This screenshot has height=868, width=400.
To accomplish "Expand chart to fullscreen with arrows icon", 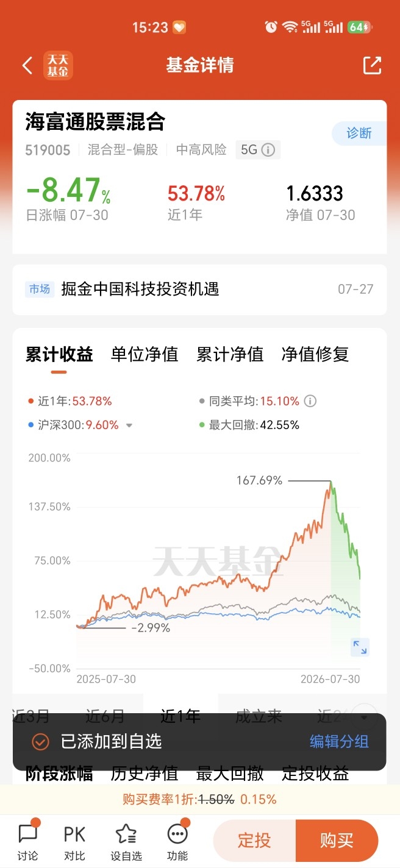I will [360, 647].
